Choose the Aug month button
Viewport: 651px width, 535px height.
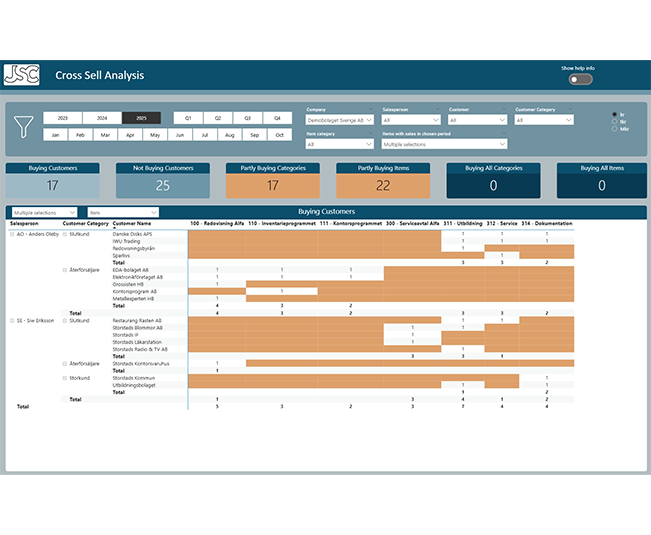coord(230,135)
